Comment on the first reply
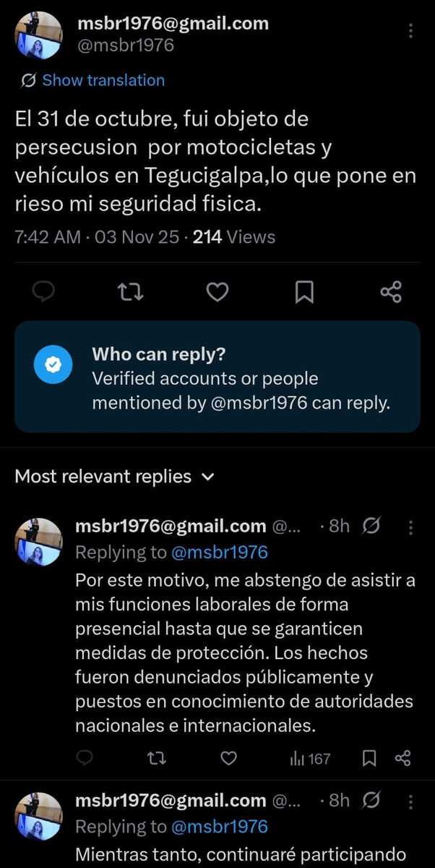This screenshot has height=868, width=435. click(x=85, y=758)
